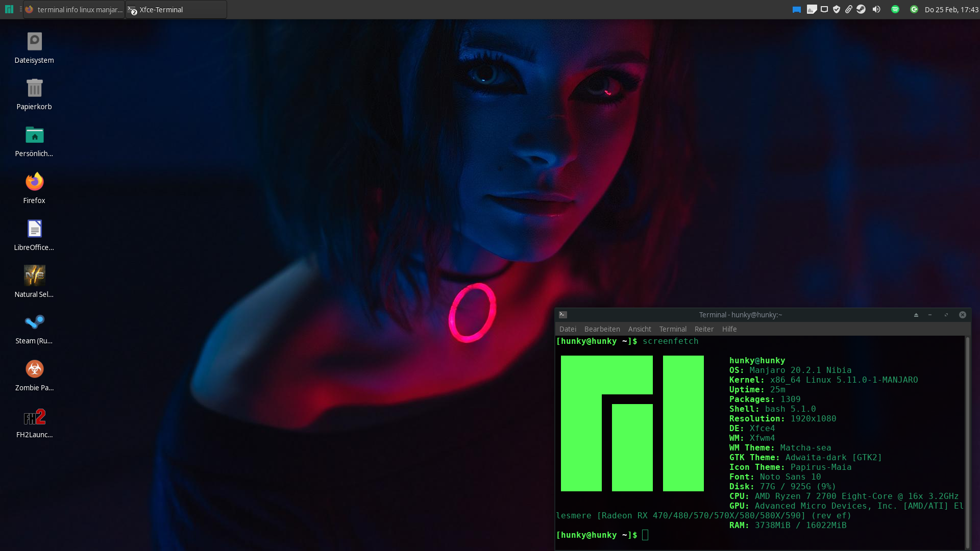The height and width of the screenshot is (551, 980).
Task: Open the Hilfe menu
Action: click(729, 329)
